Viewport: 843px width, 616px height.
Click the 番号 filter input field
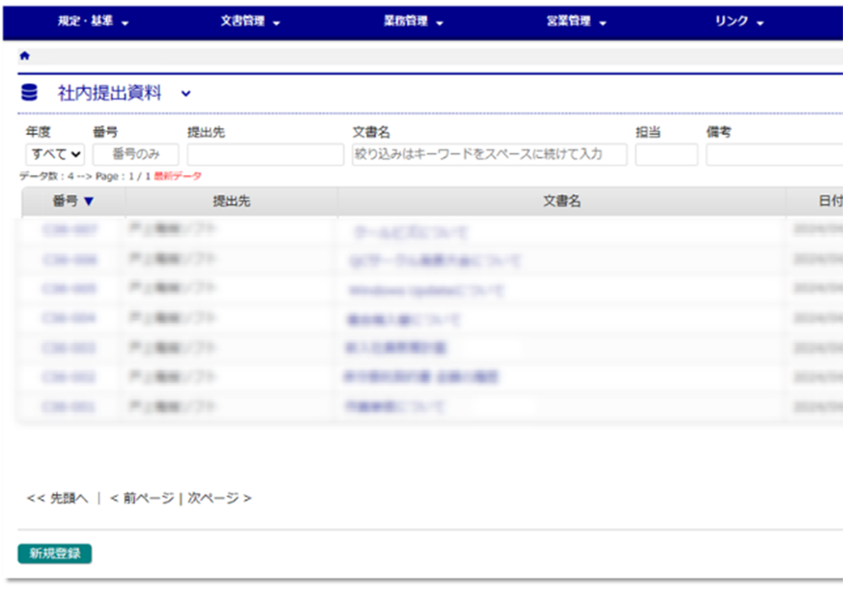[136, 155]
